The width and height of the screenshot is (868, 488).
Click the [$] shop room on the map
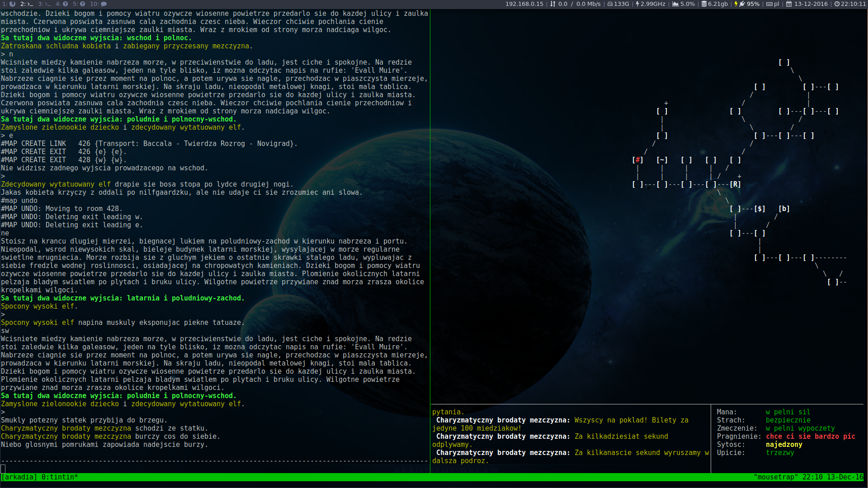(x=759, y=209)
